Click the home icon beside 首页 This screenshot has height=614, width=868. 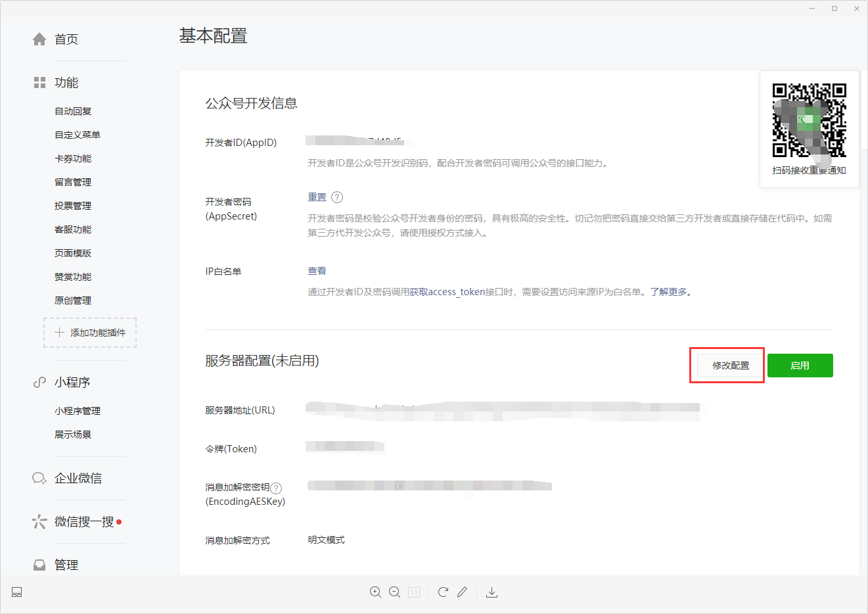click(39, 39)
